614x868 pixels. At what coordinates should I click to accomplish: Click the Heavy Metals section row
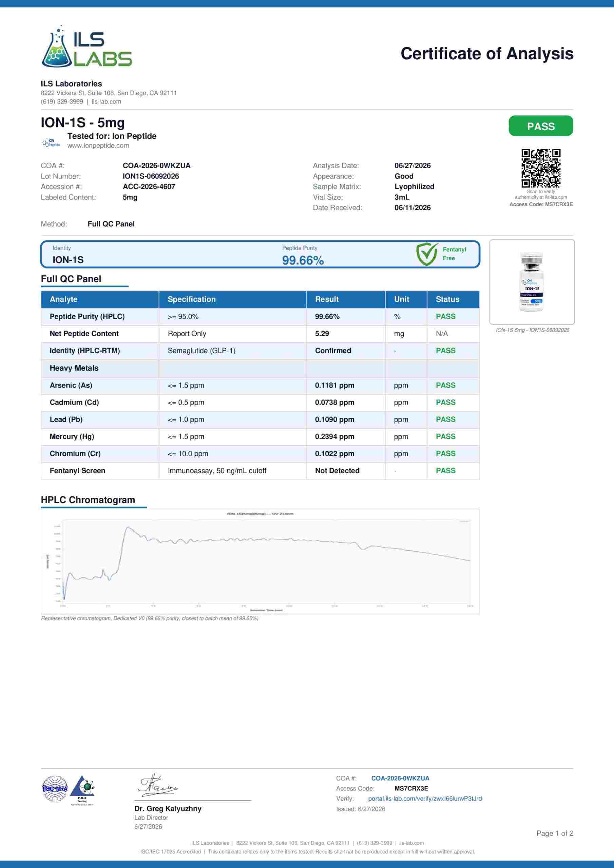pyautogui.click(x=260, y=368)
